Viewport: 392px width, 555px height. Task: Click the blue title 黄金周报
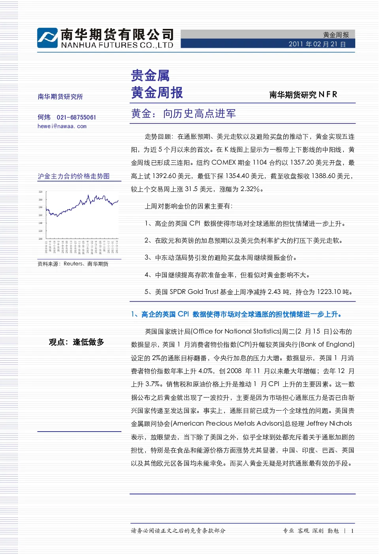(x=157, y=93)
